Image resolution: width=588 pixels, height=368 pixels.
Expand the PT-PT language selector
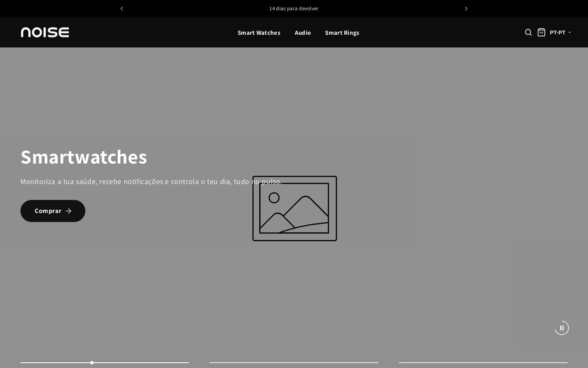560,32
